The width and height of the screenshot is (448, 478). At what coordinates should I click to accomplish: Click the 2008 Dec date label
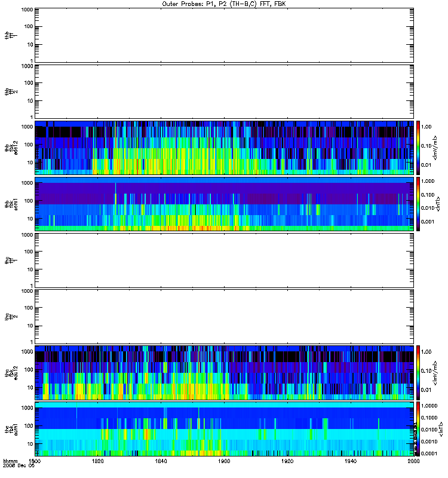click(19, 466)
